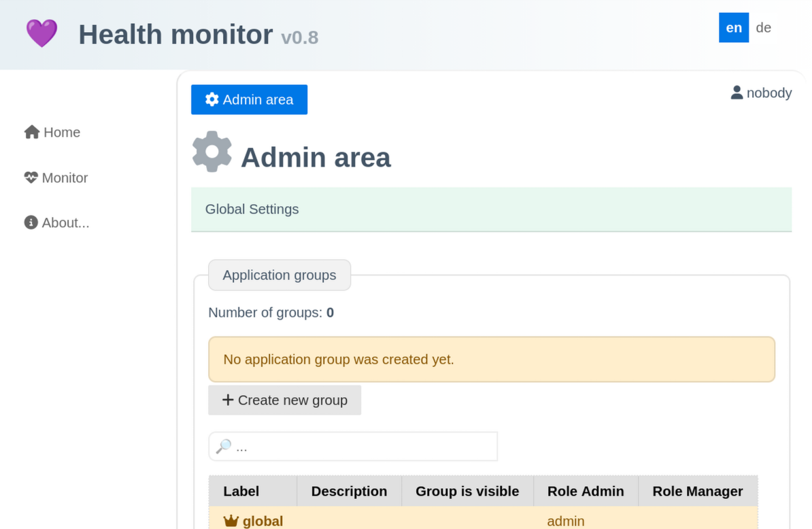The image size is (812, 529).
Task: Click the blue Admin area button
Action: point(249,99)
